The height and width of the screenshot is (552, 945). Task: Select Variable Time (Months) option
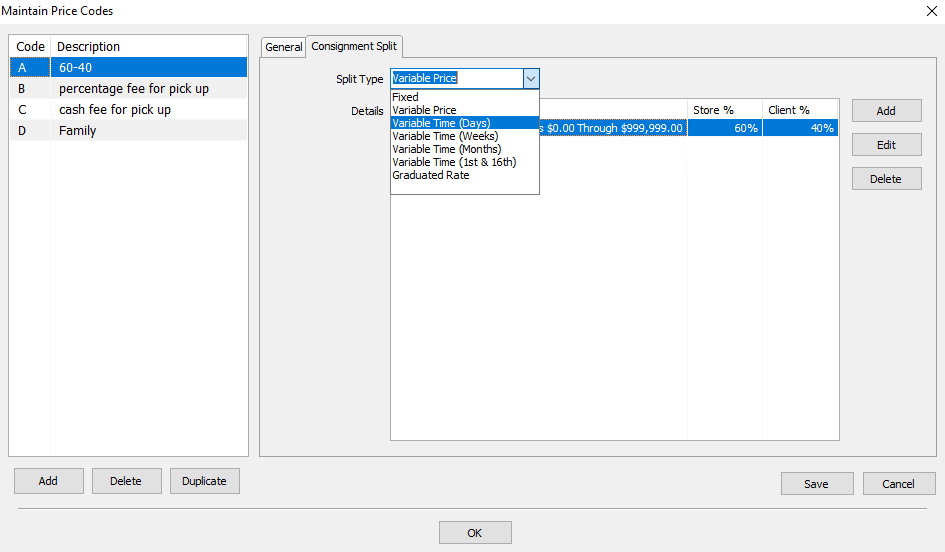(x=465, y=149)
